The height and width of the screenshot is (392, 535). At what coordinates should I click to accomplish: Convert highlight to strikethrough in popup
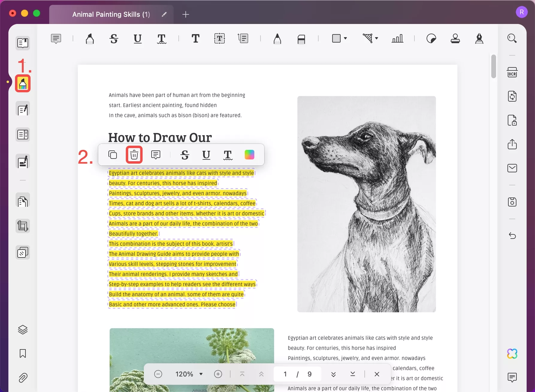click(x=185, y=155)
